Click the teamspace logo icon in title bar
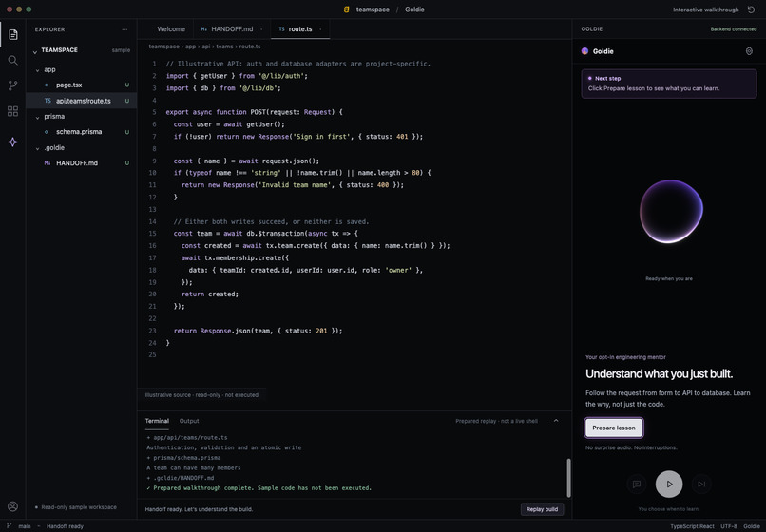Viewport: 766px width, 532px height. point(346,9)
